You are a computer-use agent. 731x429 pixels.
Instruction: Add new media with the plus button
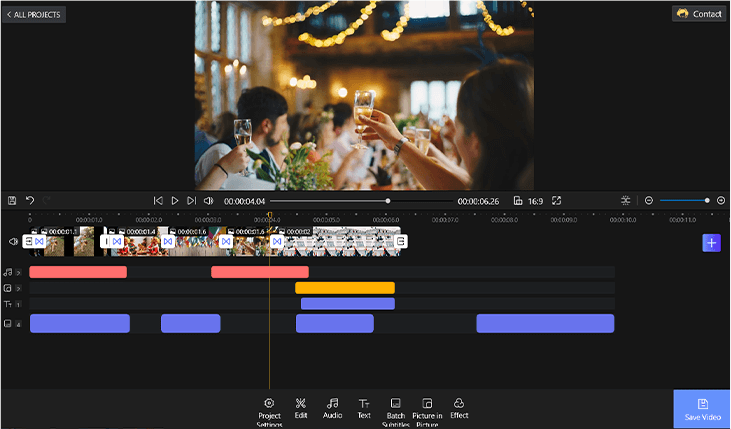pyautogui.click(x=711, y=243)
